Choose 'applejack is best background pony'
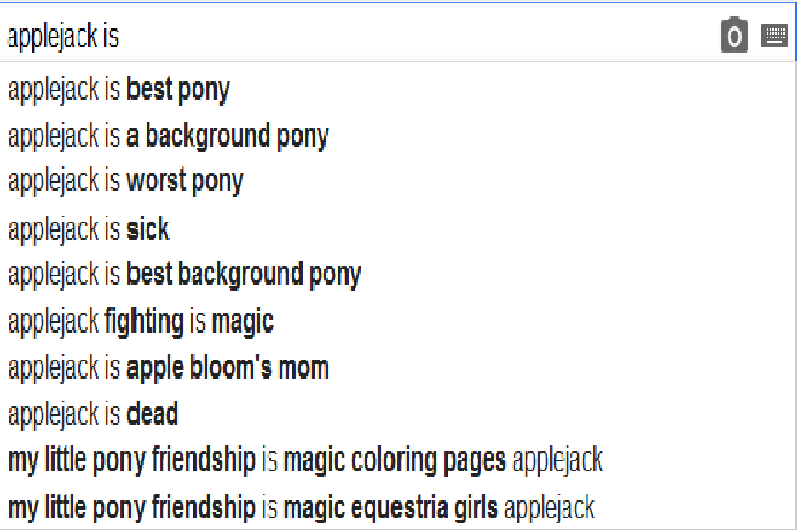This screenshot has width=797, height=532. tap(184, 275)
